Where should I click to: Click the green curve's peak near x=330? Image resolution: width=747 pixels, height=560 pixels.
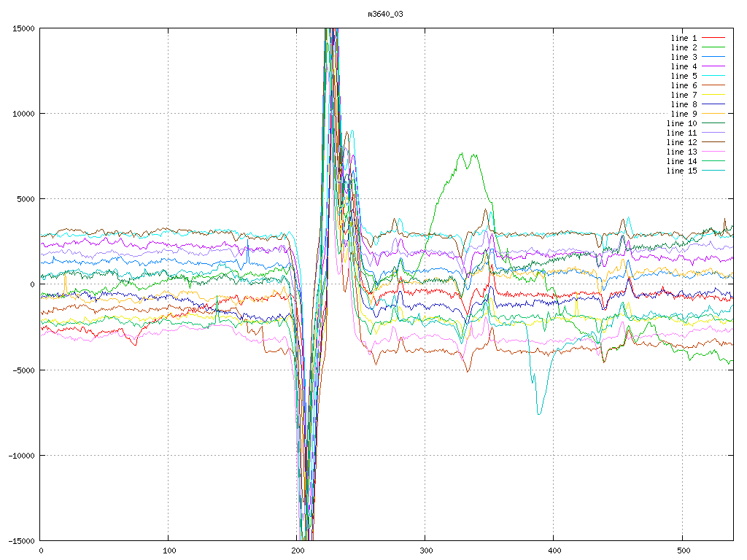pyautogui.click(x=461, y=154)
